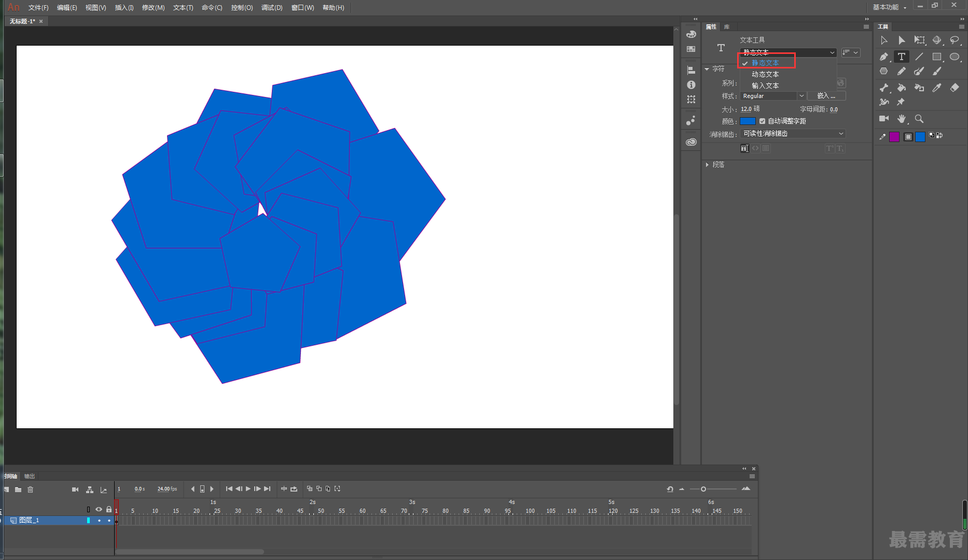Select the Selection arrow tool

[x=884, y=40]
